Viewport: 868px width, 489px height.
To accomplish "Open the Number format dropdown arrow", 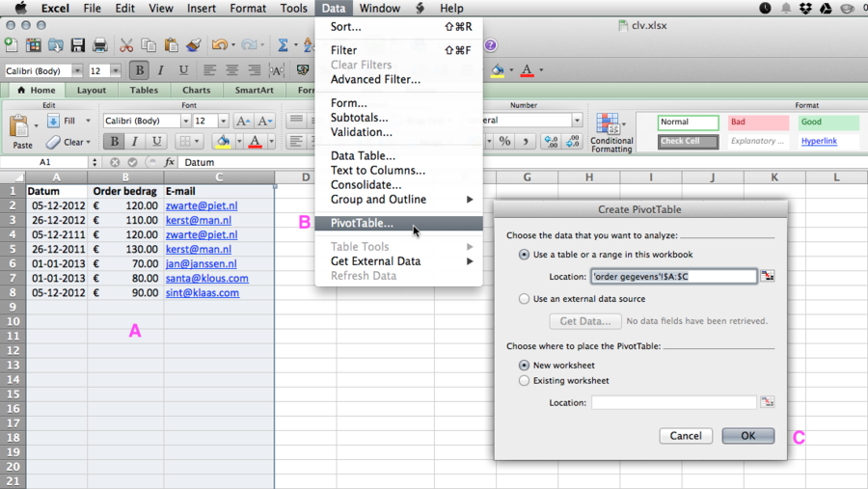I will 577,121.
